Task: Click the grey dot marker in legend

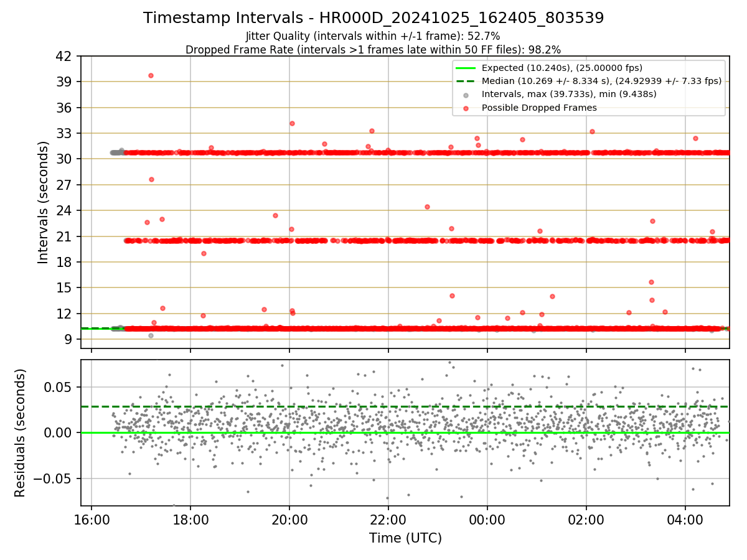Action: tap(466, 95)
